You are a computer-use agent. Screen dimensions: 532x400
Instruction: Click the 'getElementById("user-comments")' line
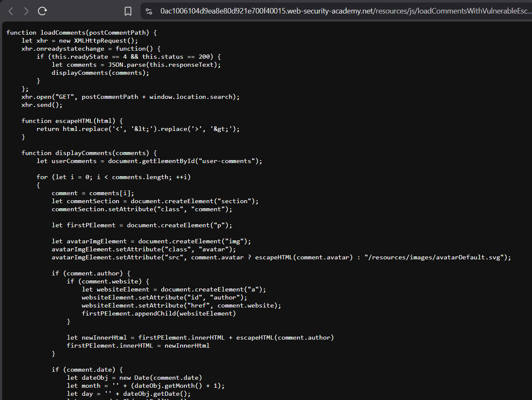click(x=149, y=161)
